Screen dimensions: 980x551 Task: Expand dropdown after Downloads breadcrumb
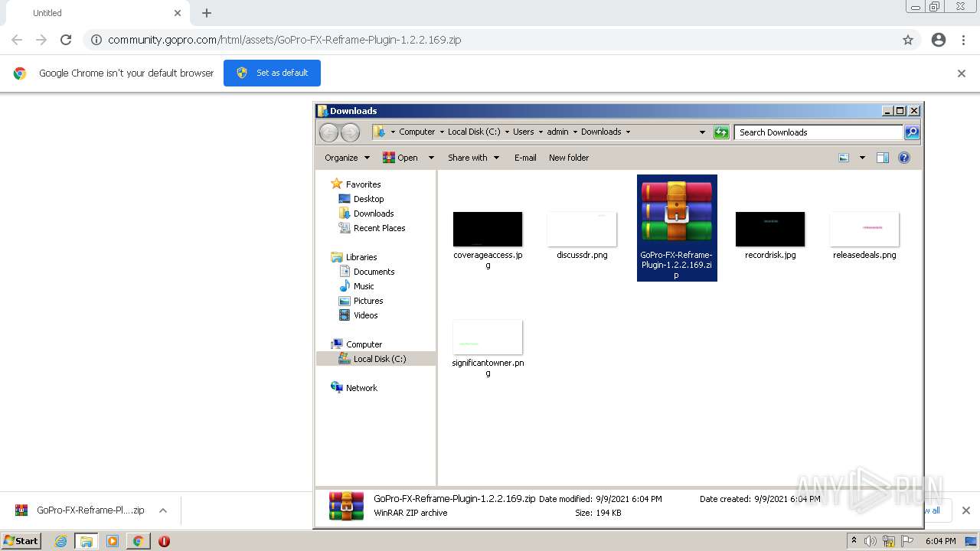[629, 132]
